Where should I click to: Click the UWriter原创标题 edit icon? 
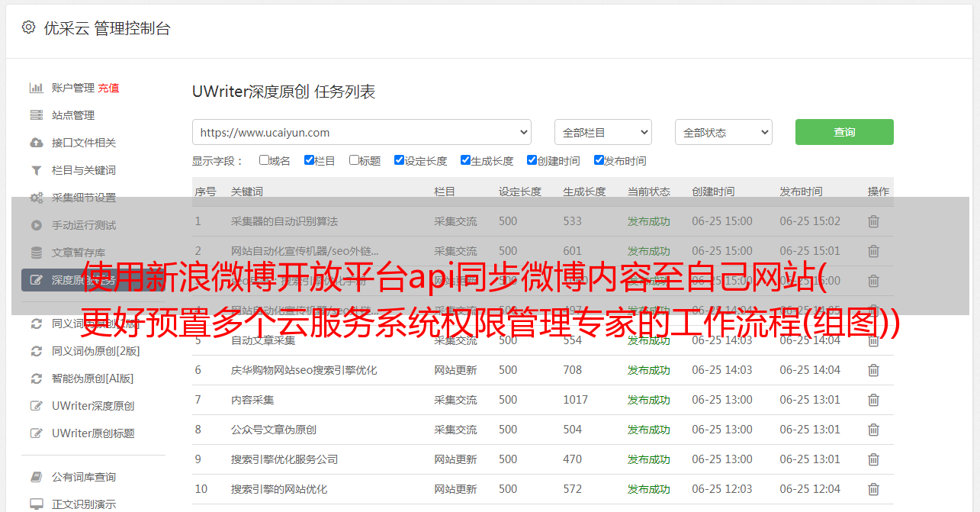(x=36, y=433)
